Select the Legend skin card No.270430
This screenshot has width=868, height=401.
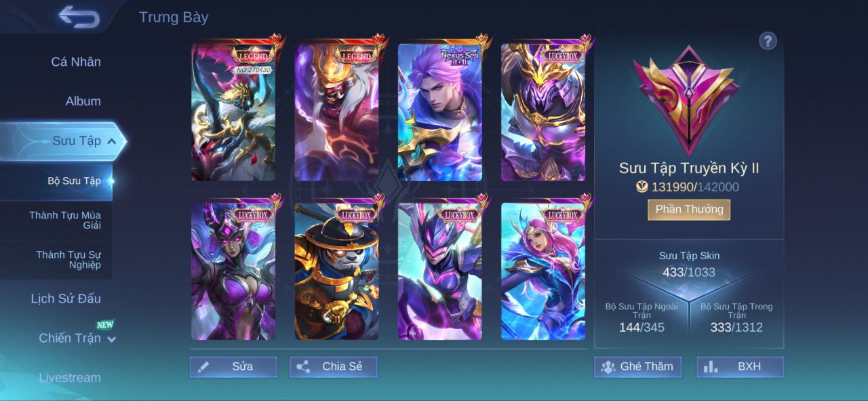click(233, 113)
